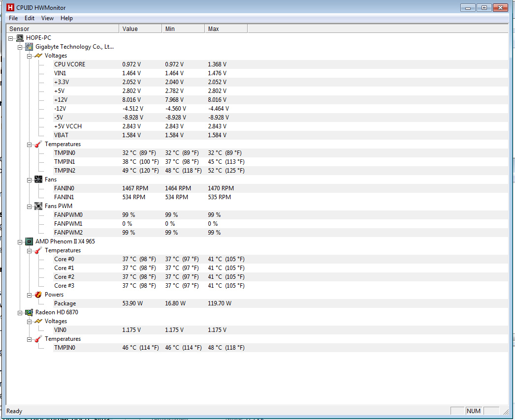Click the motherboard Temperatures thermometer icon
This screenshot has height=420, width=515.
(38, 144)
